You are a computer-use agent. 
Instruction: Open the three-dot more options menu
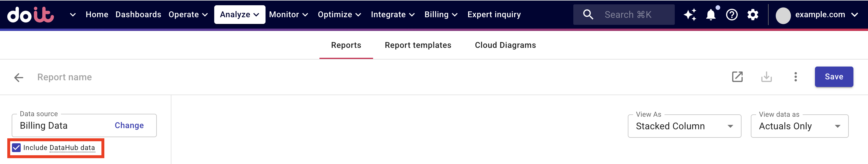pos(795,77)
